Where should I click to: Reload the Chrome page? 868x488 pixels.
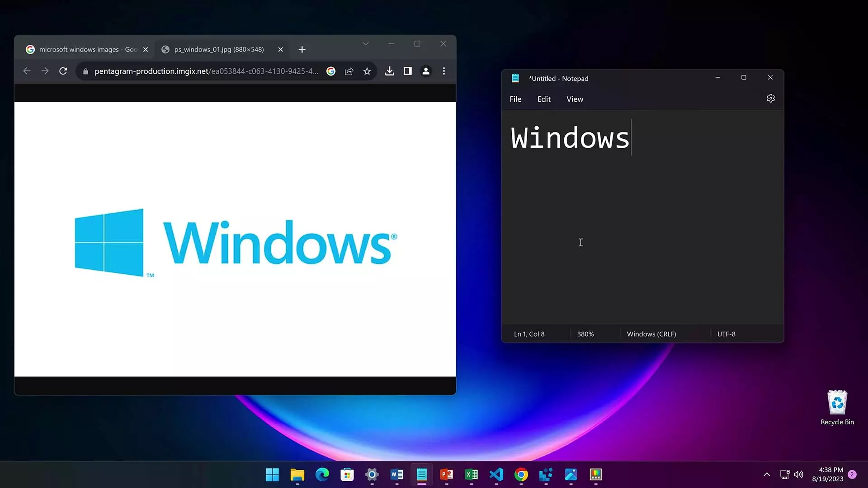pos(63,71)
